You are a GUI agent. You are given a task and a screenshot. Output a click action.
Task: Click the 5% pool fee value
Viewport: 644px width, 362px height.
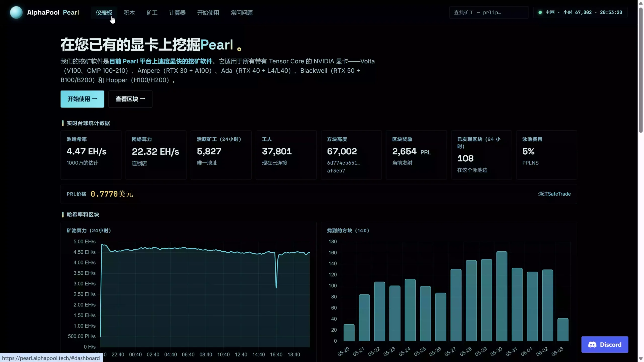pyautogui.click(x=528, y=151)
